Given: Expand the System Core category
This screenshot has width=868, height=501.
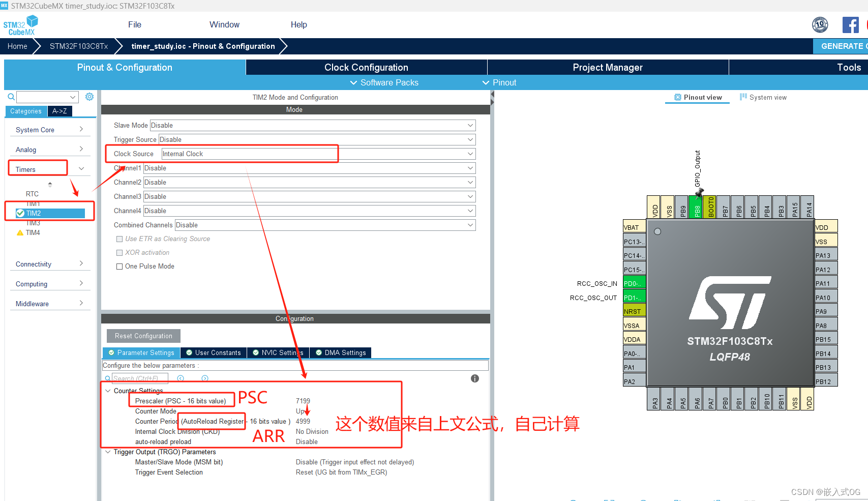Looking at the screenshot, I should [50, 130].
